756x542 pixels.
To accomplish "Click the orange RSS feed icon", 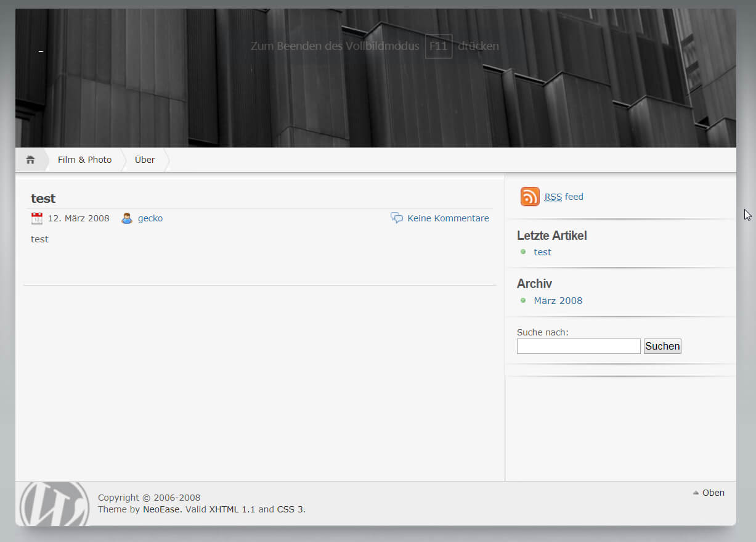I will [530, 197].
